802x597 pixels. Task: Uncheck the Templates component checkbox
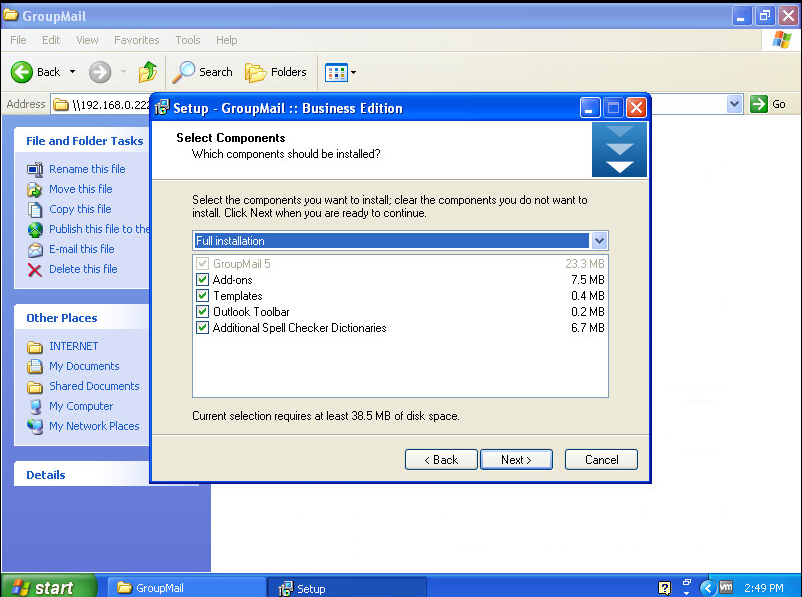tap(203, 296)
